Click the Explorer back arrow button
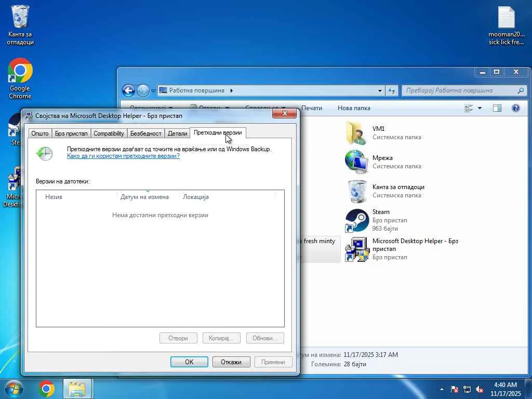The height and width of the screenshot is (399, 532). [129, 90]
